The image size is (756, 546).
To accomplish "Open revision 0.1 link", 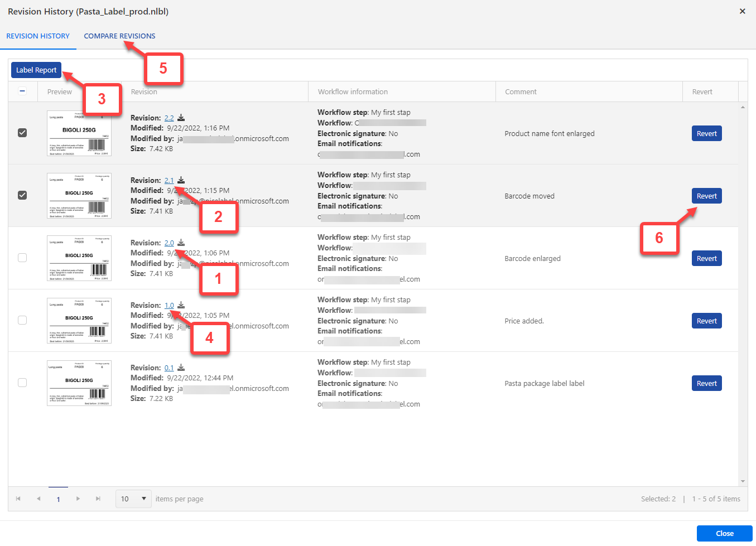I will click(x=169, y=368).
